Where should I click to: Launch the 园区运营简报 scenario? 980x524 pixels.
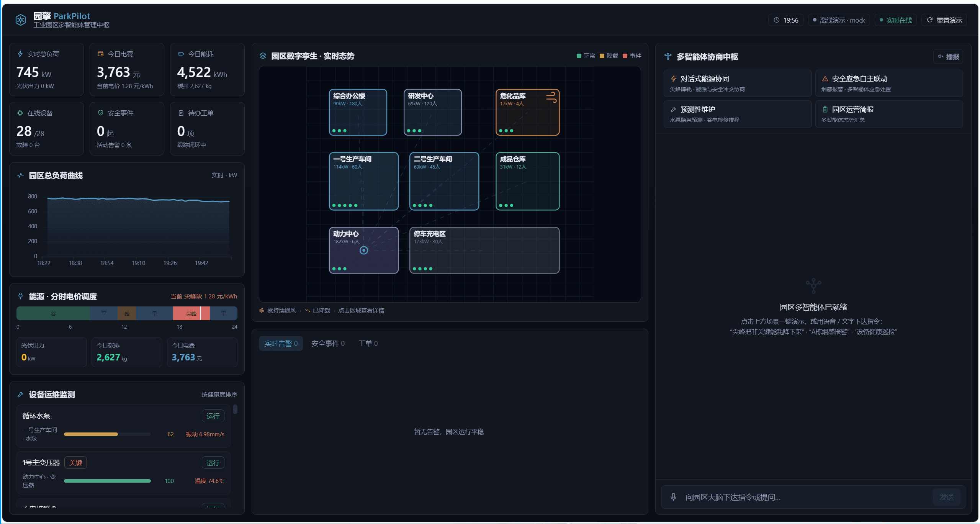tap(889, 114)
